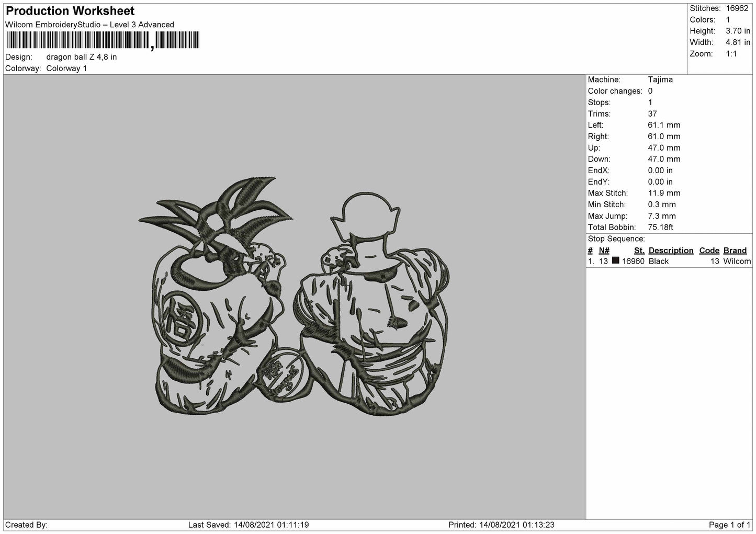Viewport: 756px width, 534px height.
Task: Click the Production Worksheet title
Action: pos(70,11)
